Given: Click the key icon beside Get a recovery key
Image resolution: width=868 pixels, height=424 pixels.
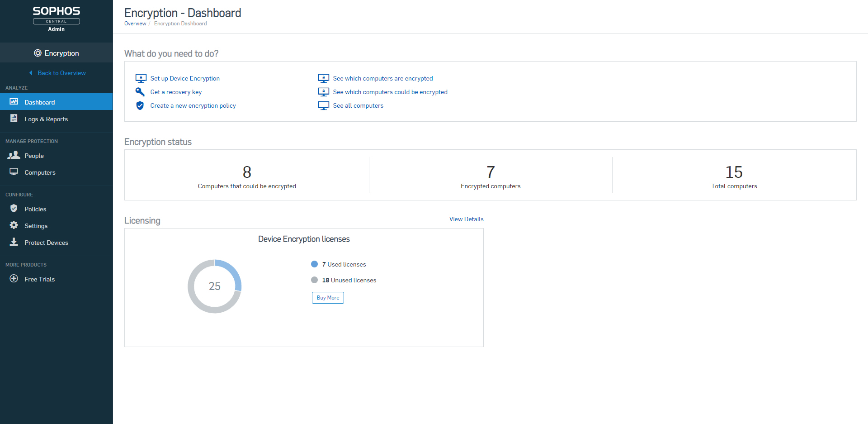Looking at the screenshot, I should click(x=140, y=92).
